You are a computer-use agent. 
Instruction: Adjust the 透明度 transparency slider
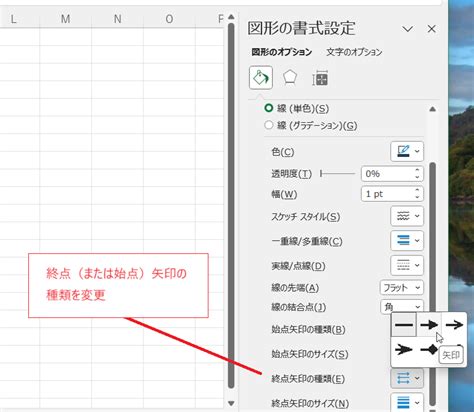pyautogui.click(x=337, y=174)
